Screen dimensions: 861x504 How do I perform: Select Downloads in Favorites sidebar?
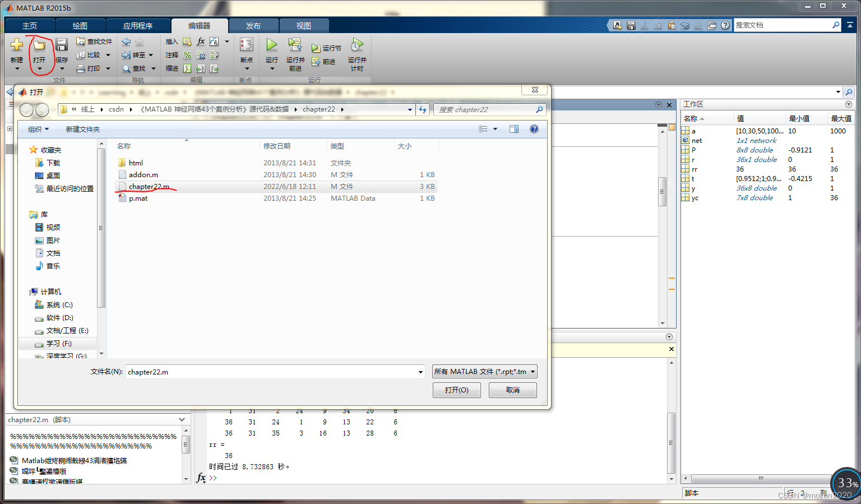pos(53,163)
